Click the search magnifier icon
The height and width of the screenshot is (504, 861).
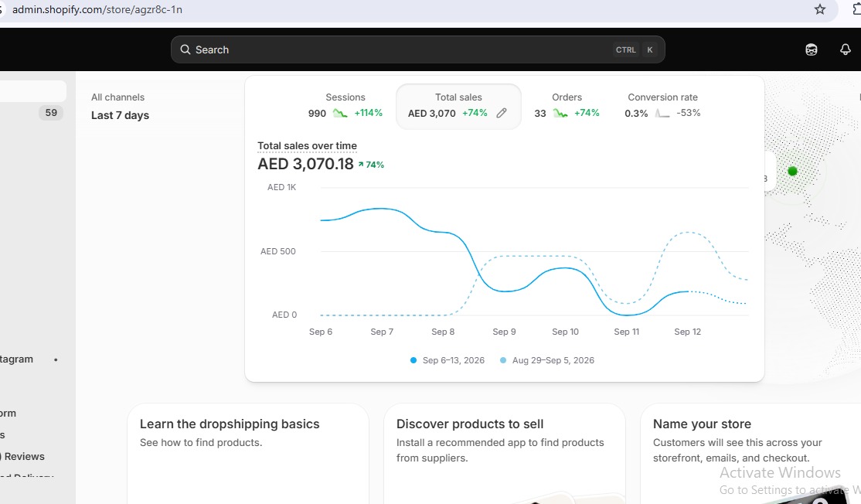(x=185, y=49)
